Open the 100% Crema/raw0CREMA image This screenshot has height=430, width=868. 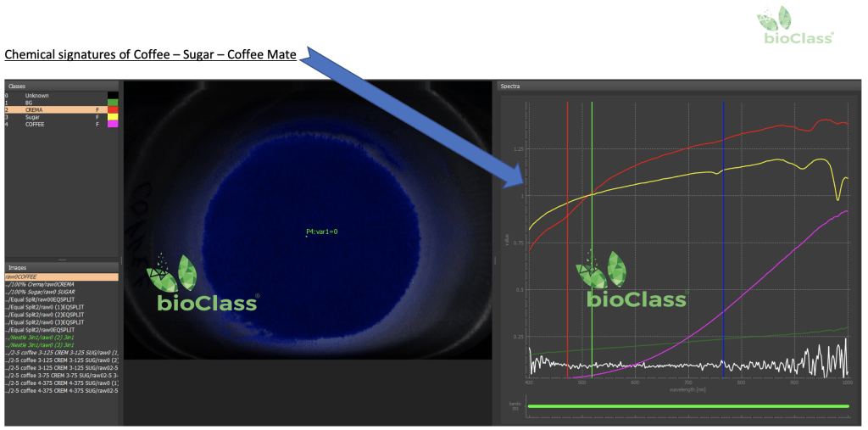click(61, 284)
